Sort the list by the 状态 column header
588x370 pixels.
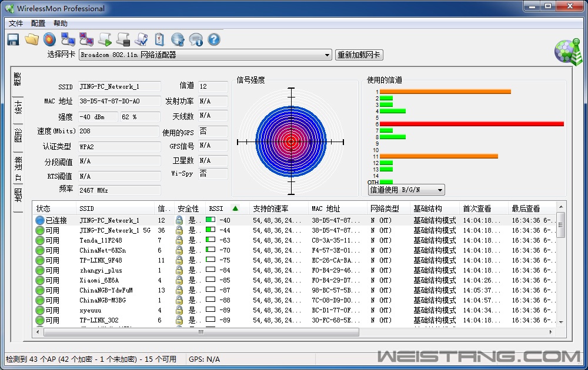coord(55,208)
